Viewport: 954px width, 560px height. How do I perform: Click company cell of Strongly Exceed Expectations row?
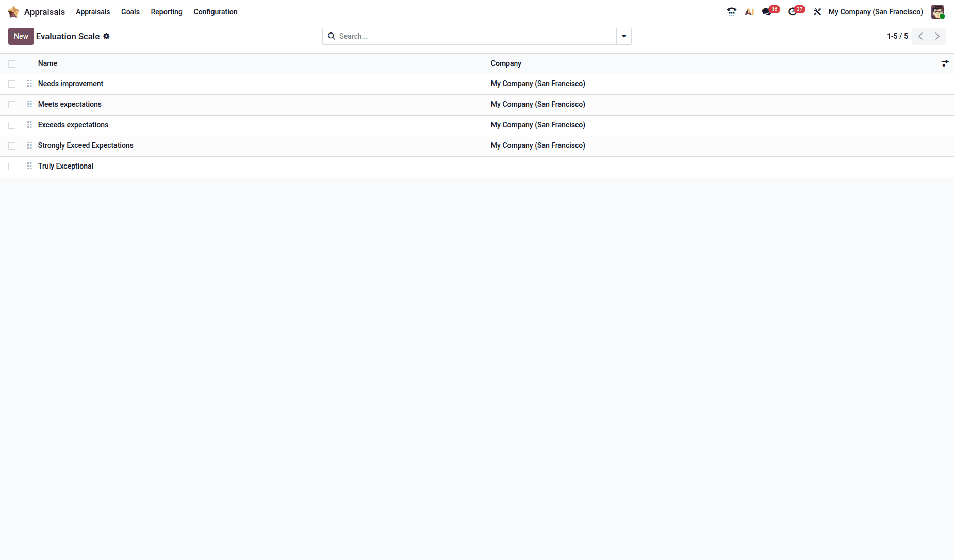[538, 145]
